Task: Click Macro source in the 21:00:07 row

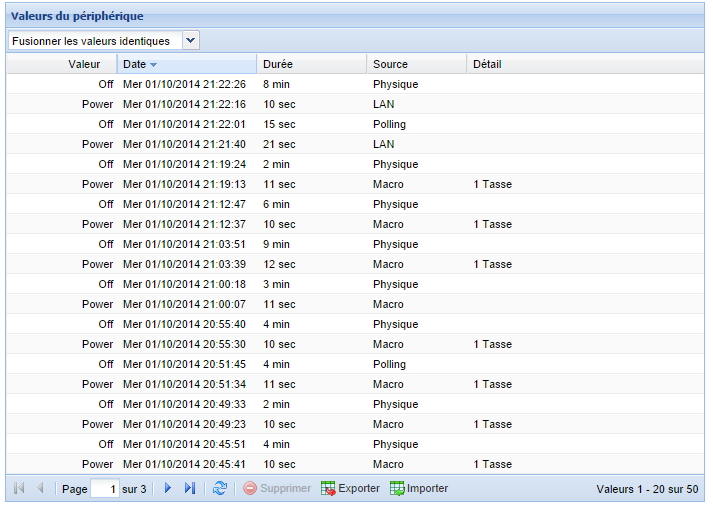Action: click(x=388, y=304)
